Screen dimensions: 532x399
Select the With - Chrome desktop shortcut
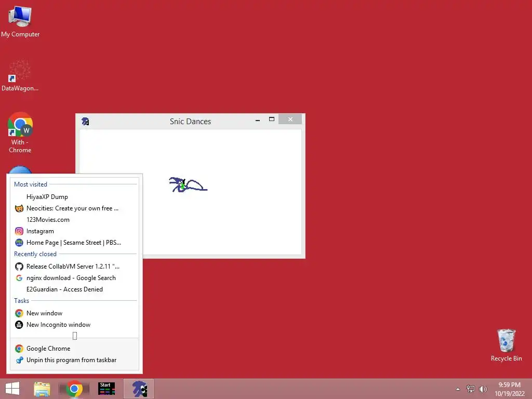pyautogui.click(x=20, y=132)
